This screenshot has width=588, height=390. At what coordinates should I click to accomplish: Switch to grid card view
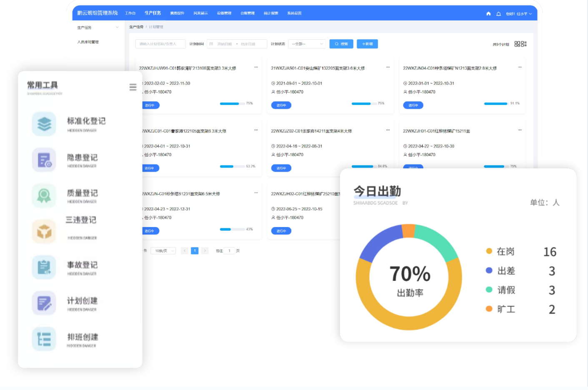[x=517, y=44]
